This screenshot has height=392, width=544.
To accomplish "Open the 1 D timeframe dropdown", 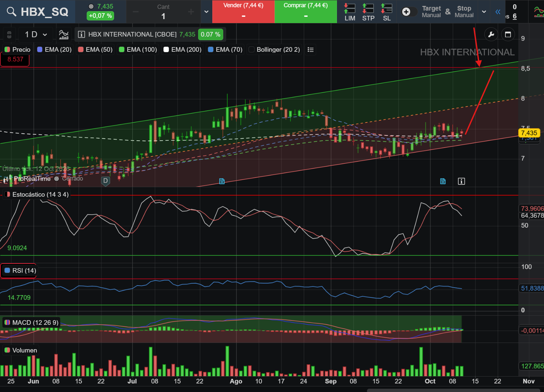I will click(x=36, y=34).
